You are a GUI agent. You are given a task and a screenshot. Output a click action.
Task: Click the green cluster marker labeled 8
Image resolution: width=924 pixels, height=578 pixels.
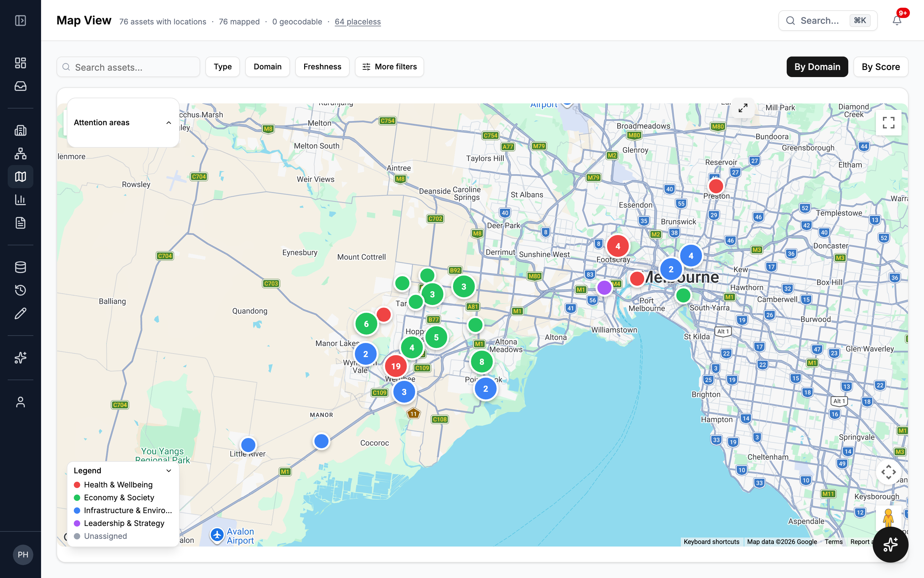click(482, 362)
